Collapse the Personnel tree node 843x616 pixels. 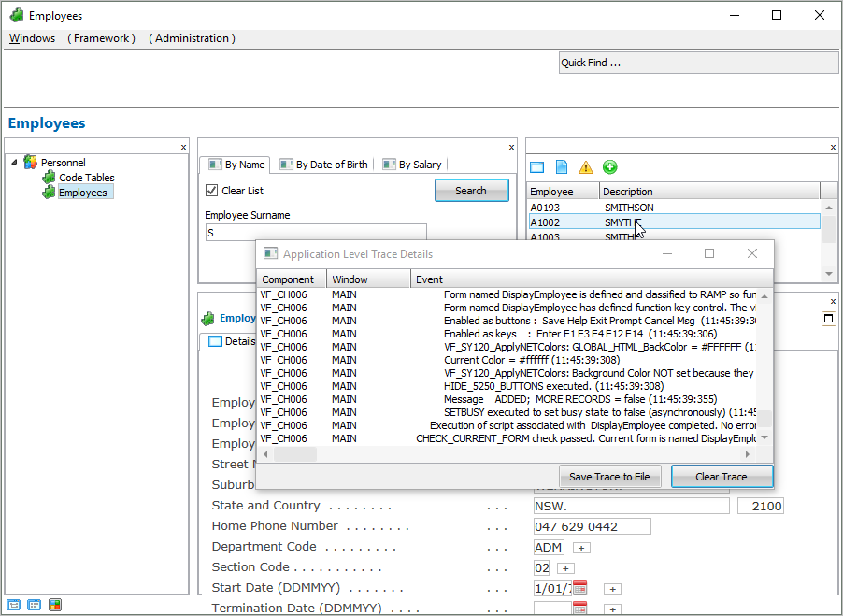click(14, 162)
